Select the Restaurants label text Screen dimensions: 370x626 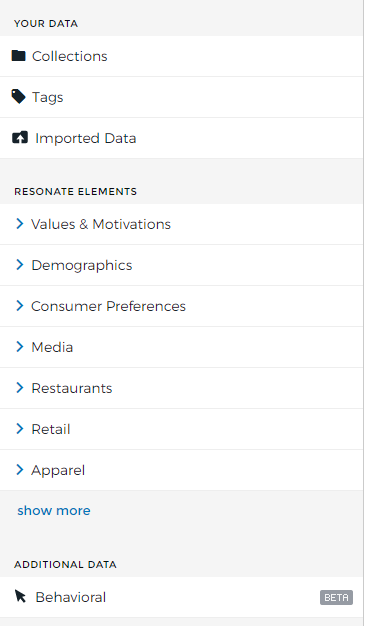pos(72,388)
